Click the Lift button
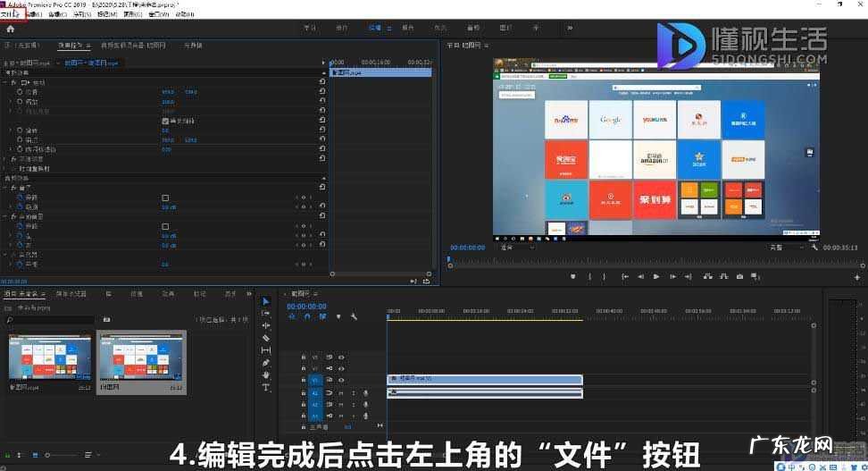The height and width of the screenshot is (471, 868). (x=707, y=276)
